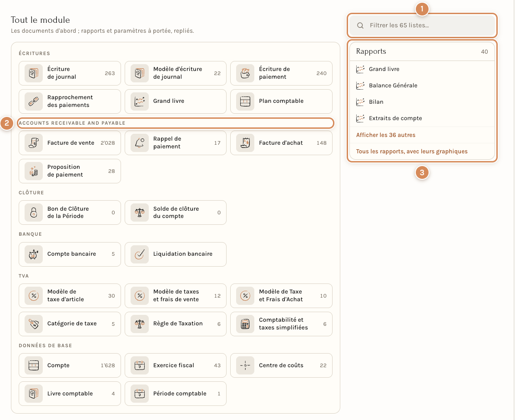This screenshot has height=420, width=515.
Task: Open the Règle de Taxation card
Action: coord(176,324)
